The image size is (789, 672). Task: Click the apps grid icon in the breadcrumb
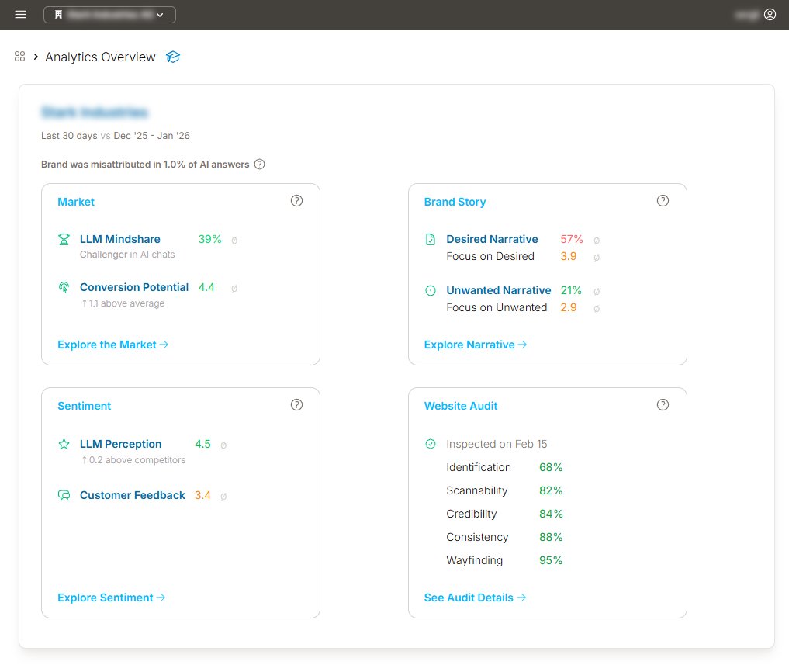[x=19, y=56]
